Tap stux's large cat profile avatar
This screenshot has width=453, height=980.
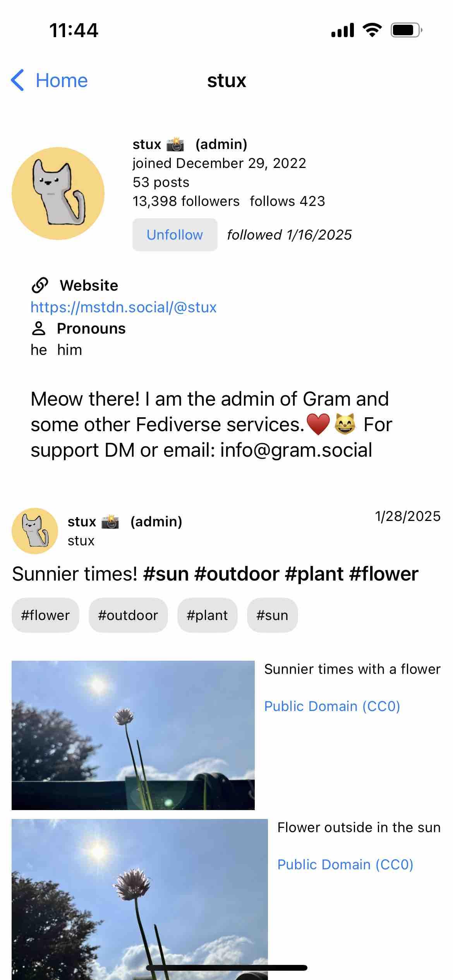coord(58,193)
